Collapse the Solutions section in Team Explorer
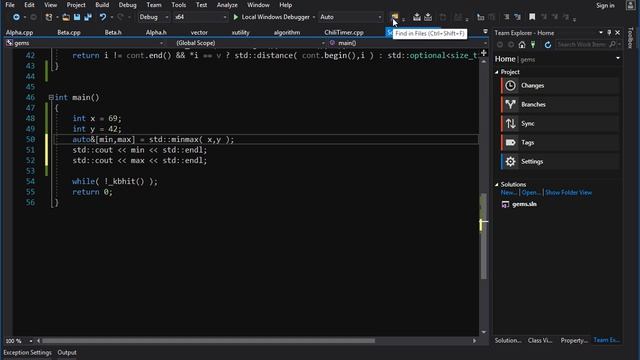Viewport: 640px width, 360px height. click(x=497, y=184)
